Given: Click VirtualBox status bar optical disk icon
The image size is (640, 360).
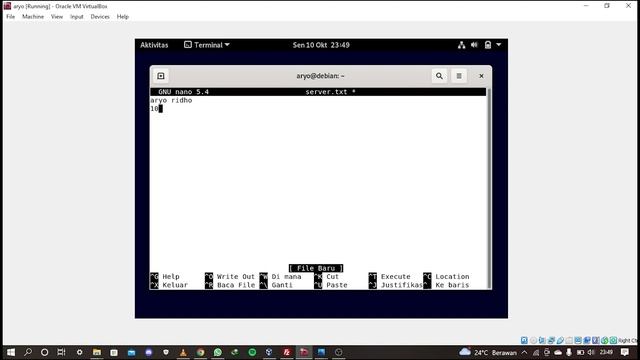Looking at the screenshot, I should (533, 340).
